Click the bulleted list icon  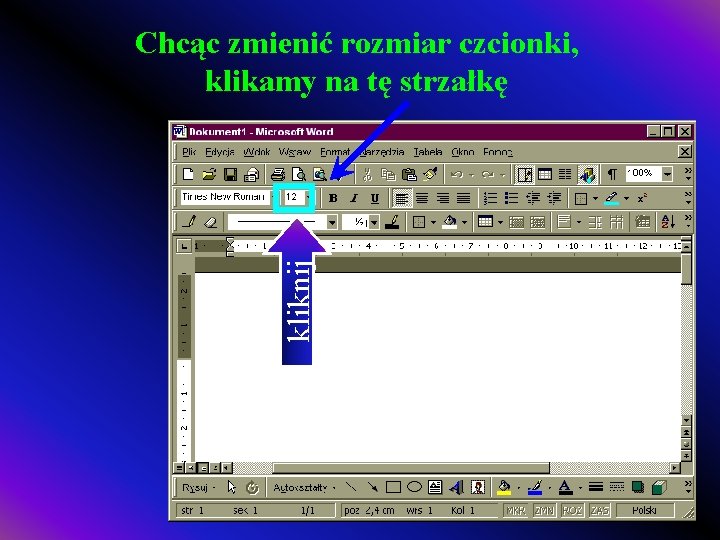[511, 198]
